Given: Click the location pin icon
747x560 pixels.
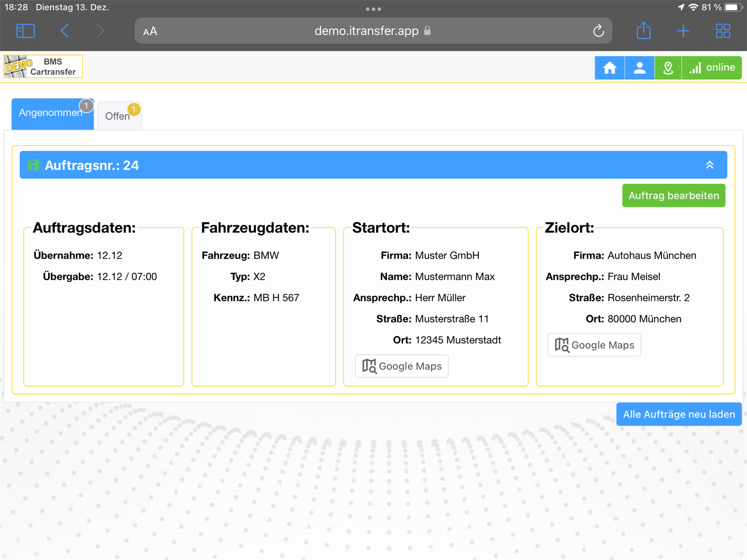Looking at the screenshot, I should pos(668,68).
